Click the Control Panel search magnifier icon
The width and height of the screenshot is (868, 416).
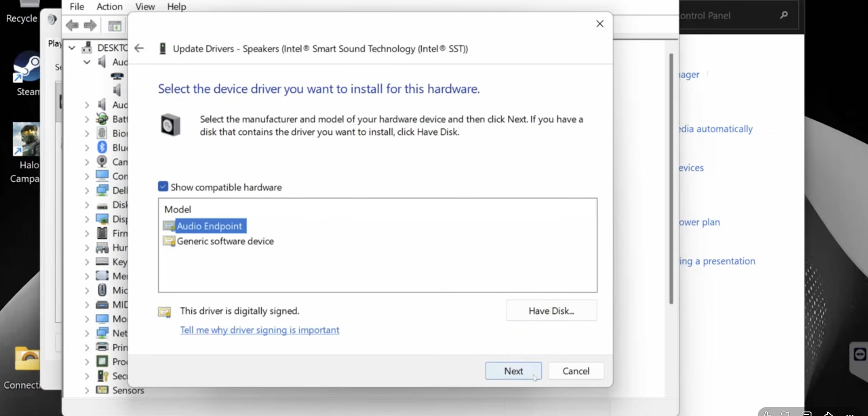click(784, 15)
